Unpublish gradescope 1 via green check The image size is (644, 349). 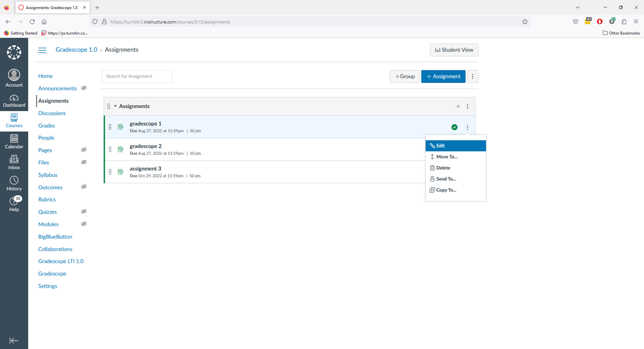coord(454,127)
